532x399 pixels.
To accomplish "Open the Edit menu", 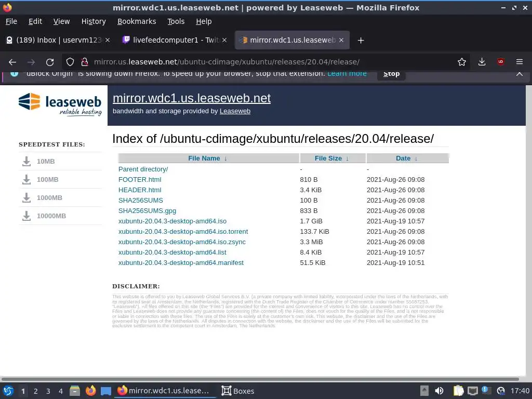I will pos(35,21).
